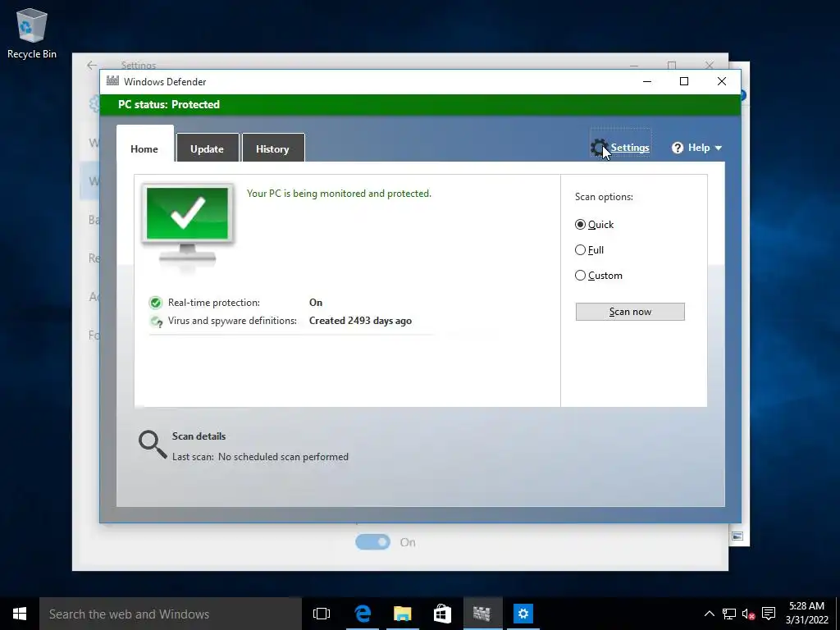Screen dimensions: 840x630
Task: Maximize the Windows Defender window
Action: pyautogui.click(x=684, y=81)
